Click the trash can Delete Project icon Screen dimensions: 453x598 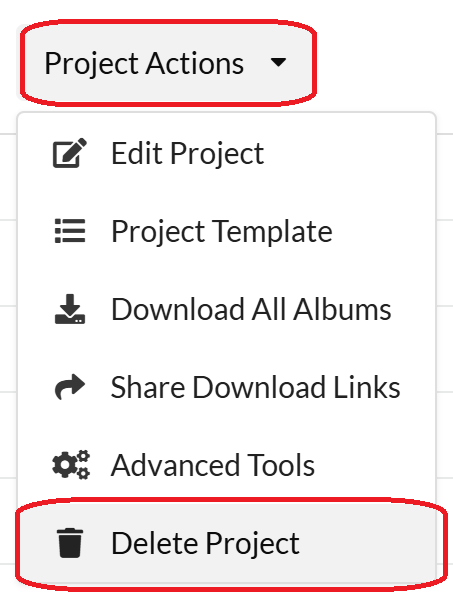(70, 543)
